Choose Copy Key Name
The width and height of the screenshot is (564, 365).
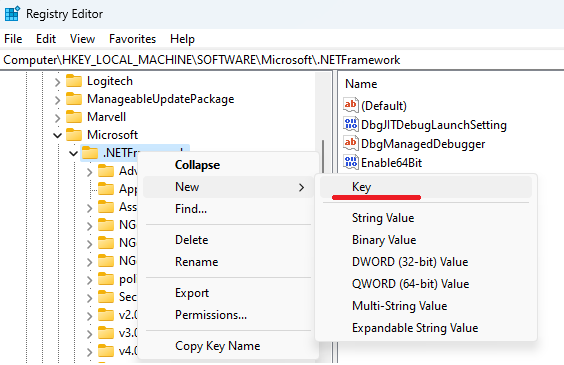[228, 346]
